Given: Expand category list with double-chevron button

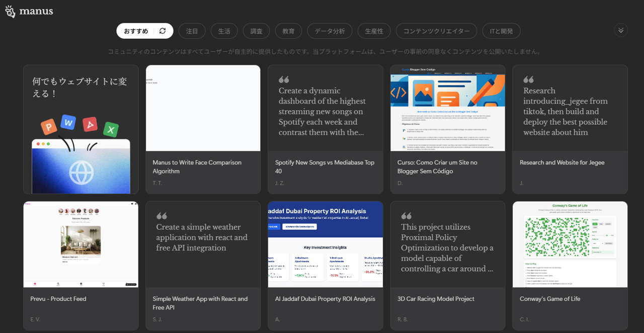Looking at the screenshot, I should [621, 30].
